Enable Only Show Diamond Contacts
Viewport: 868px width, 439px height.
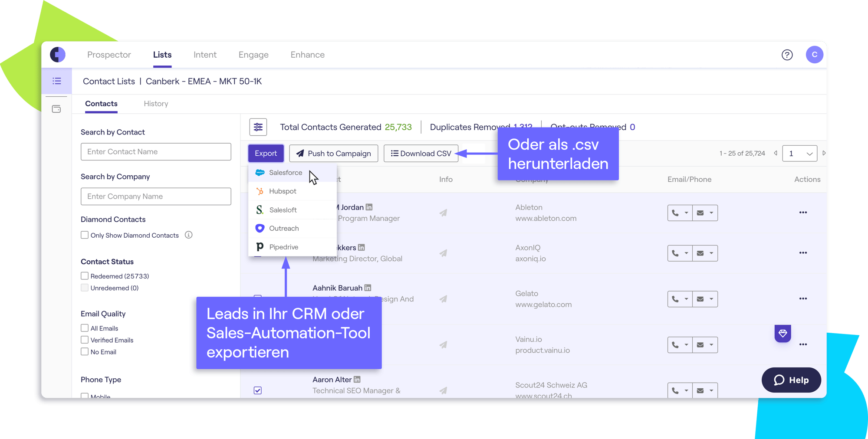point(85,235)
